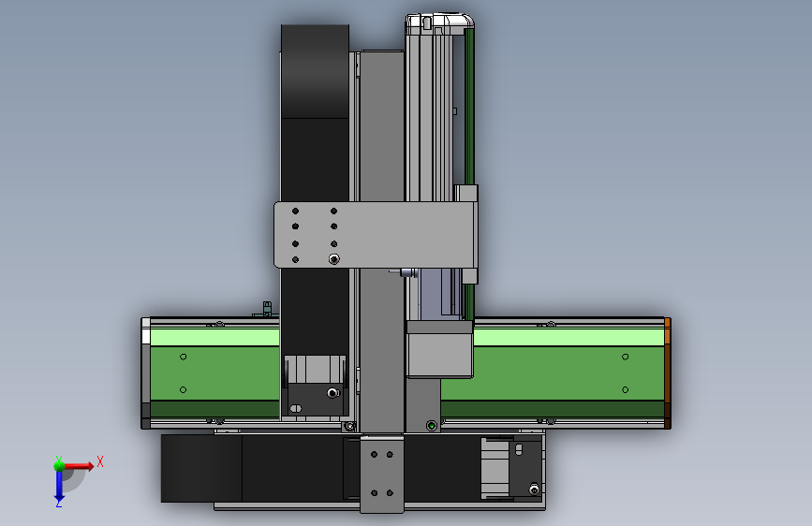Click the green-centered screw below the carriage
The width and height of the screenshot is (812, 526).
pyautogui.click(x=432, y=426)
